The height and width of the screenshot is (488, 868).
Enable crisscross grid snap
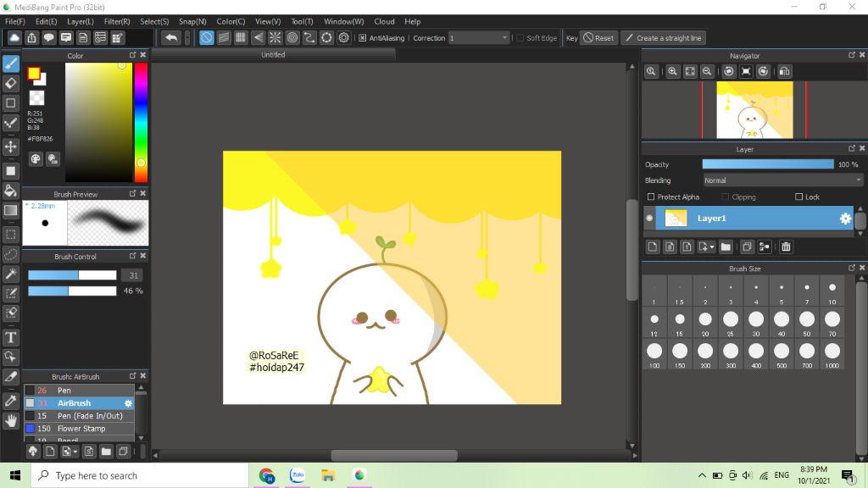(x=241, y=37)
